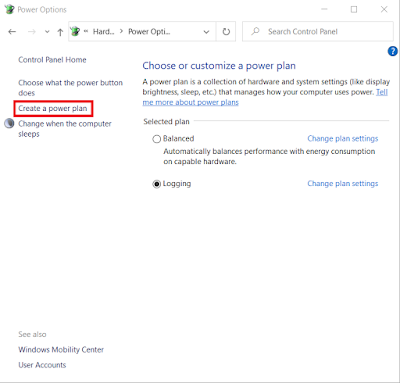Viewport: 400px width, 383px height.
Task: Minimize the Power Options window
Action: click(x=324, y=9)
